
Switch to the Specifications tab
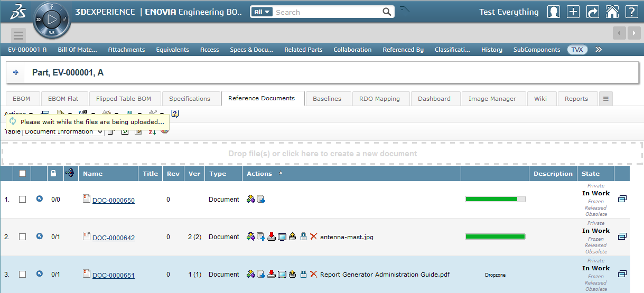190,99
